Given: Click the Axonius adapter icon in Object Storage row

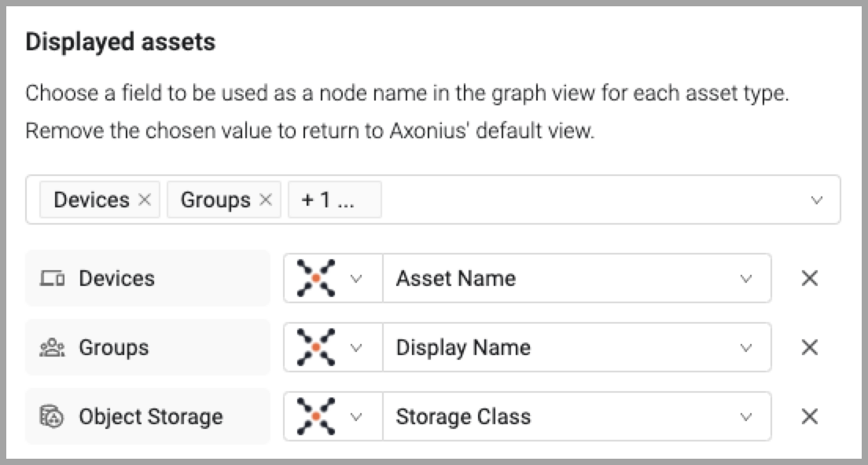Looking at the screenshot, I should coord(315,417).
